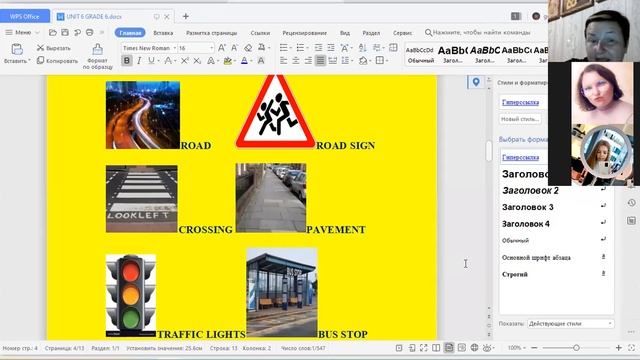This screenshot has width=640, height=360.
Task: Switch to full screen view in status bar
Action: tap(424, 348)
